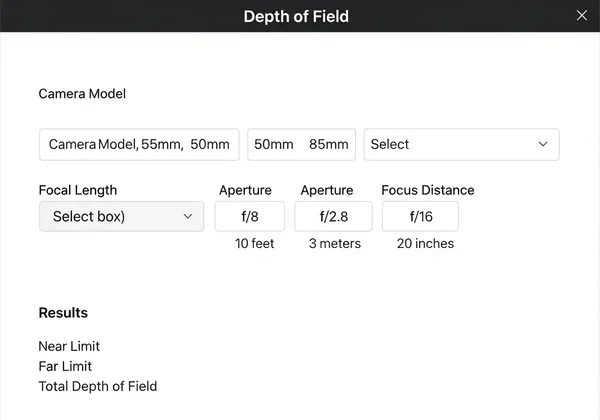Open the Select dropdown
Screen dimensions: 600x420
[461, 145]
